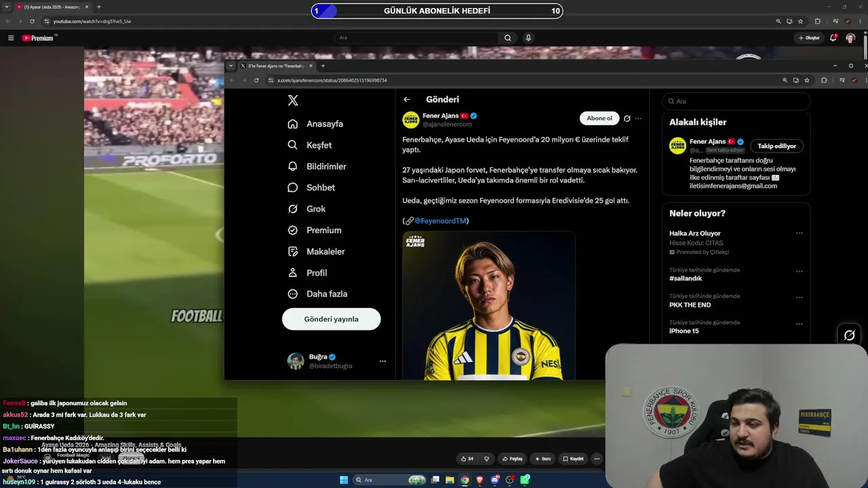Open more options for iPhone 15 trend
This screenshot has width=868, height=488.
800,324
